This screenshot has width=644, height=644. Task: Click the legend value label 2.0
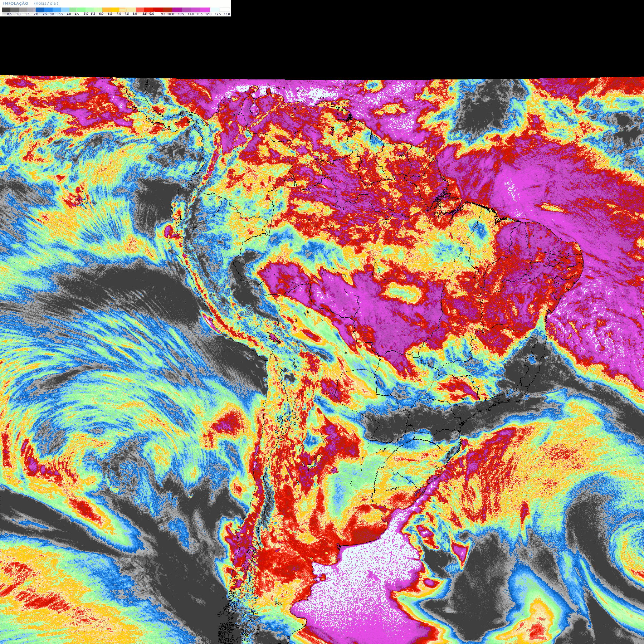point(36,14)
